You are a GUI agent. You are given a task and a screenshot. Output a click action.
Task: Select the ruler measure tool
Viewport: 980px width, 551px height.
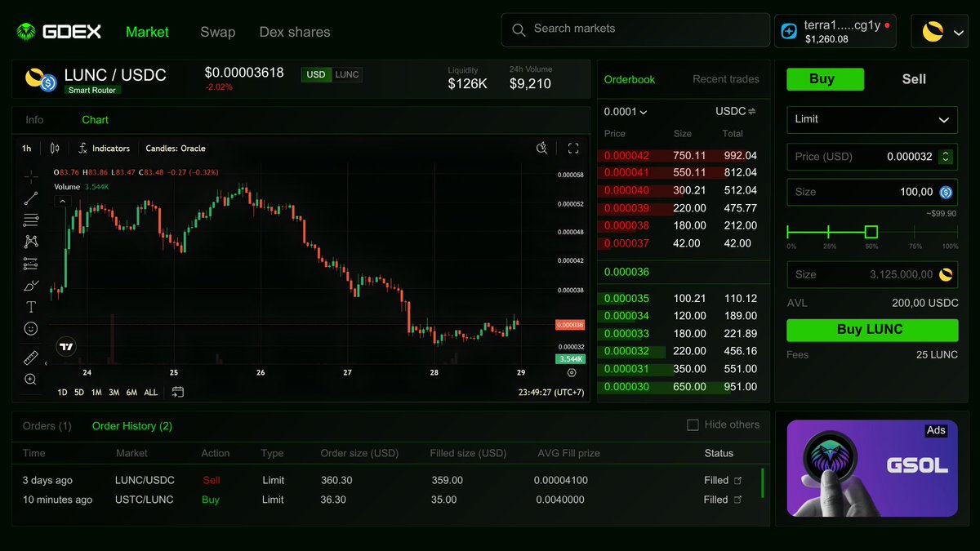(x=30, y=358)
